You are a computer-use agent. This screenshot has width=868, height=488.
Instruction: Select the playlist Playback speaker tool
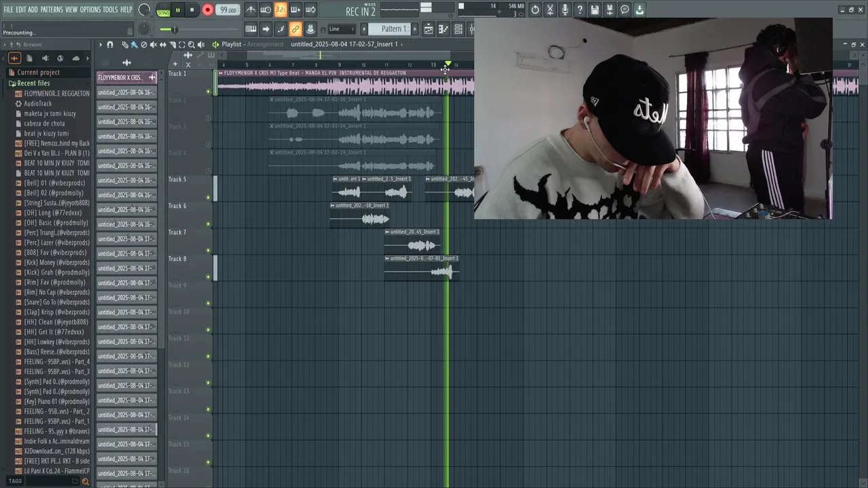[x=201, y=45]
